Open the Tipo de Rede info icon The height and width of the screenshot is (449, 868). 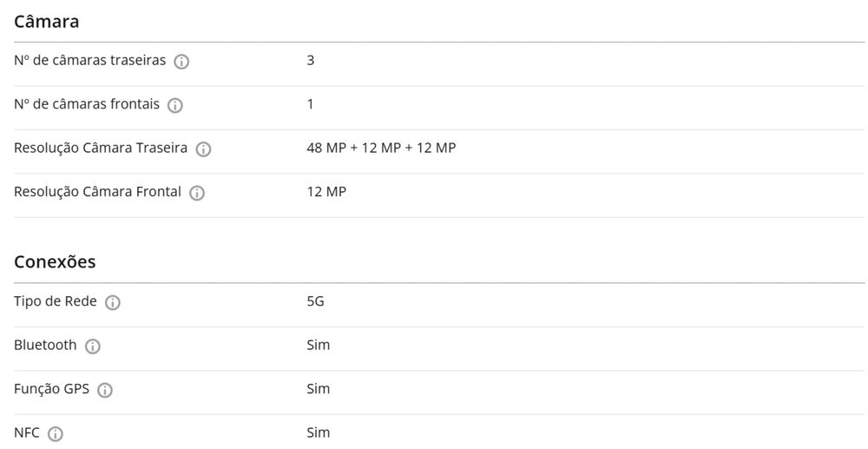(x=112, y=303)
